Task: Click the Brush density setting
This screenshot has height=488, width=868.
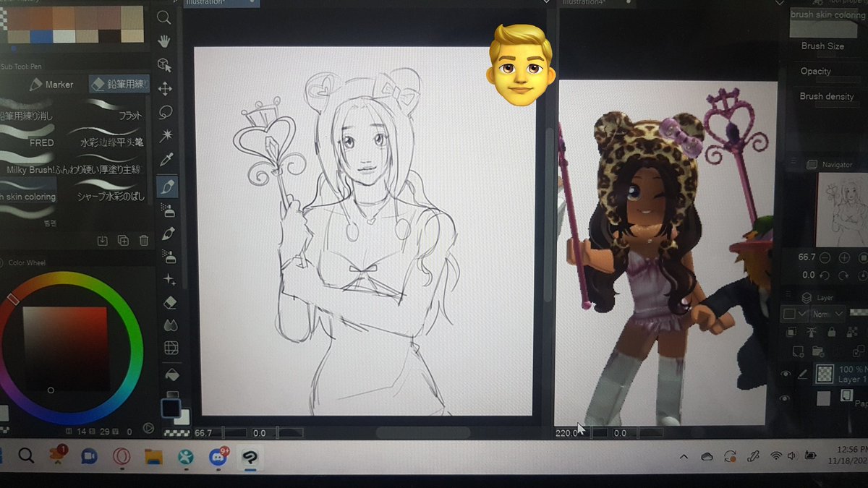Action: tap(827, 96)
